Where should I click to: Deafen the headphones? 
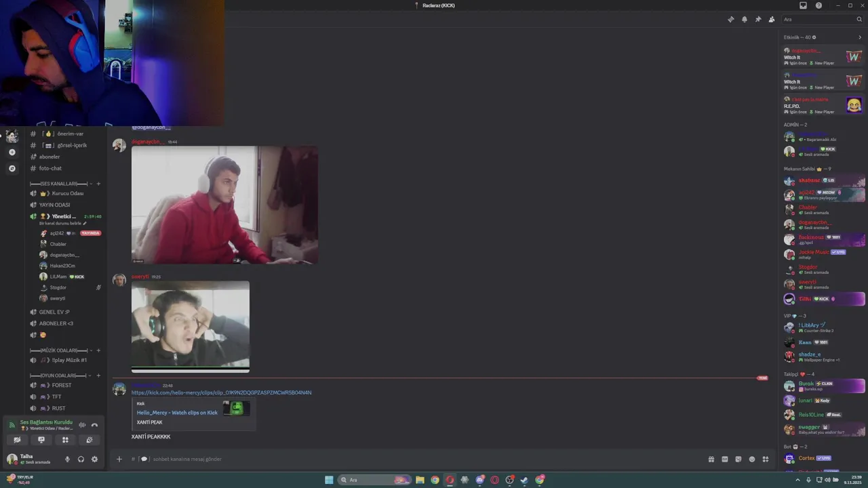[81, 459]
